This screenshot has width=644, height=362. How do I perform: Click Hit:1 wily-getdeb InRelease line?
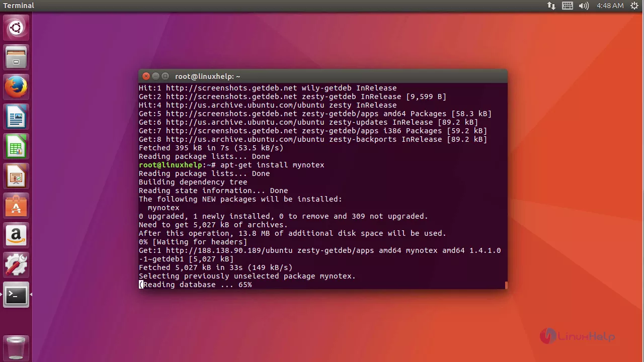click(268, 88)
